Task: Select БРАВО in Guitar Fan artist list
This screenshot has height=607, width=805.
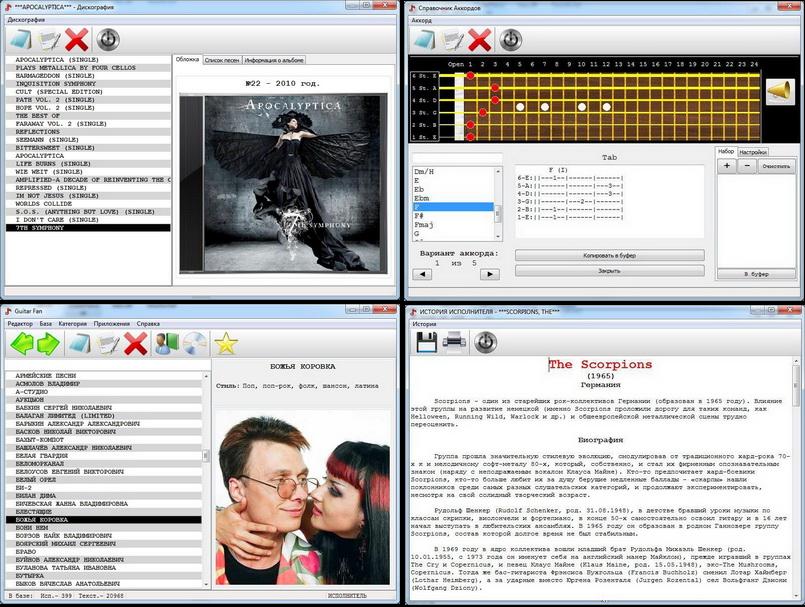Action: coord(104,552)
